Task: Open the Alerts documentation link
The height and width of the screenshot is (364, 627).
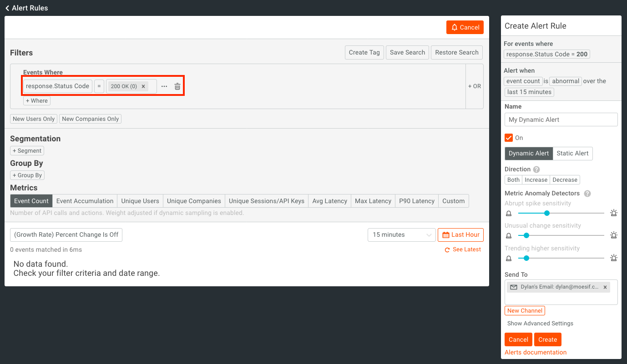Action: tap(535, 352)
